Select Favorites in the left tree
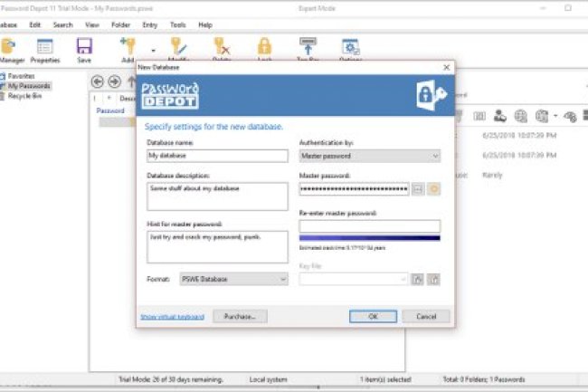The image size is (588, 392). (x=22, y=76)
